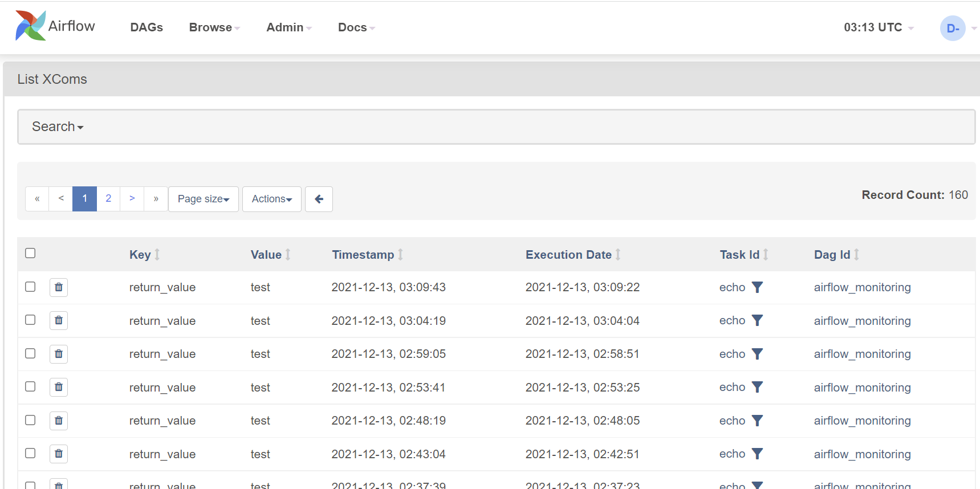Viewport: 980px width, 489px height.
Task: Click return_value in the 03:04:19 row
Action: click(x=162, y=321)
